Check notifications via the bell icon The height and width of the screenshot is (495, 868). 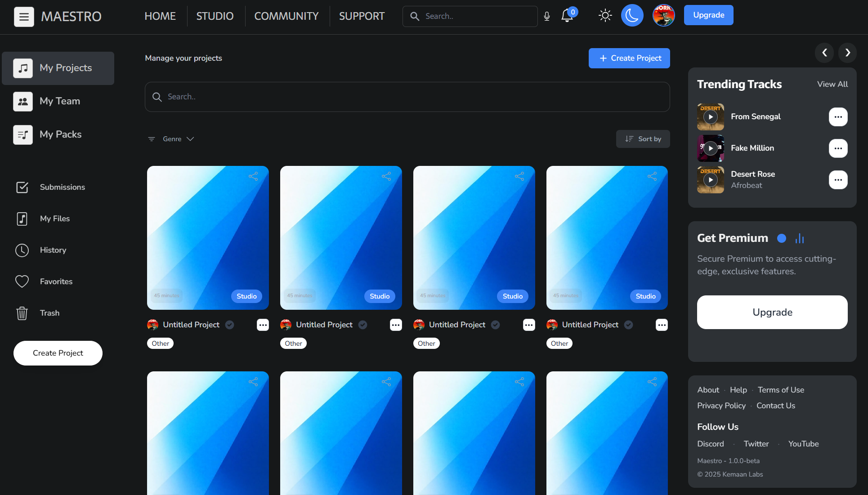point(567,16)
